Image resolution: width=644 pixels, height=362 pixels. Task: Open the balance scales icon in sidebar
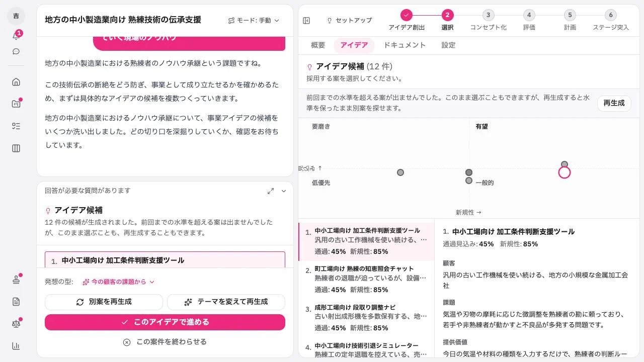click(x=16, y=324)
